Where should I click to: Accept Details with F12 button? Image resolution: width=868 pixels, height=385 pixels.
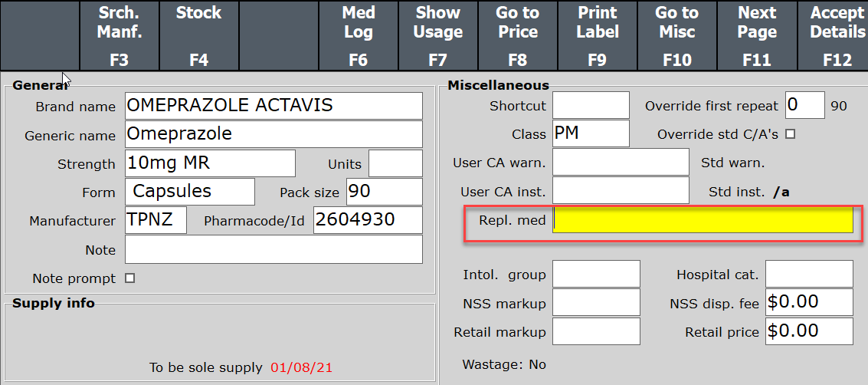pos(835,35)
